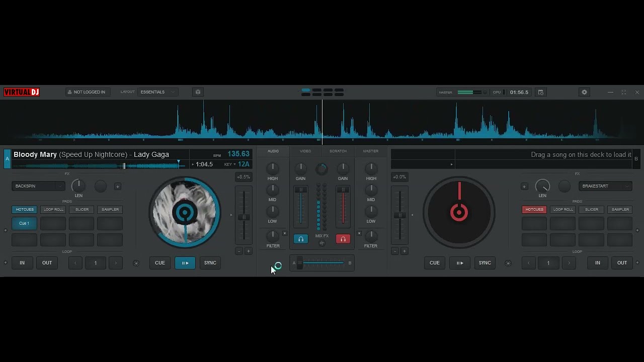Click the clock display reading 01:56.5
The width and height of the screenshot is (644, 362).
(519, 93)
